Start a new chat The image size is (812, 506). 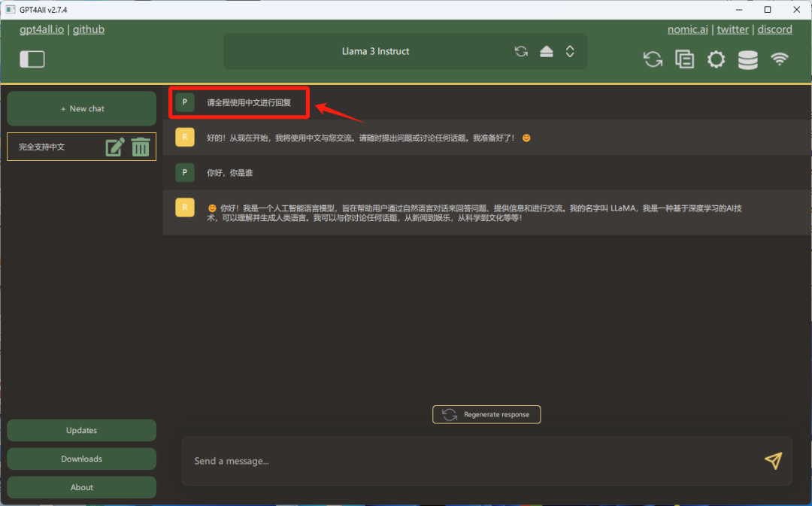point(82,109)
